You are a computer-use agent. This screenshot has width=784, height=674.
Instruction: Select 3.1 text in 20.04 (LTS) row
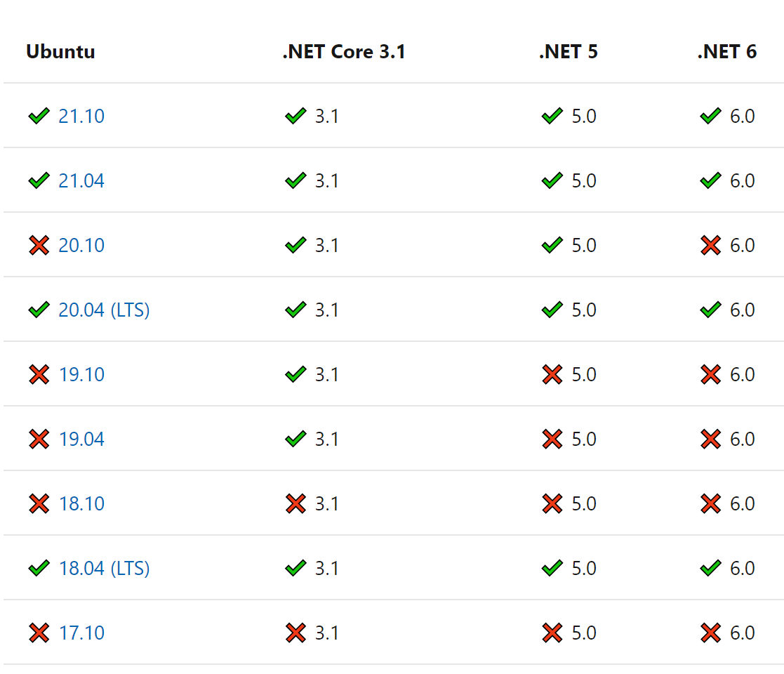[326, 310]
